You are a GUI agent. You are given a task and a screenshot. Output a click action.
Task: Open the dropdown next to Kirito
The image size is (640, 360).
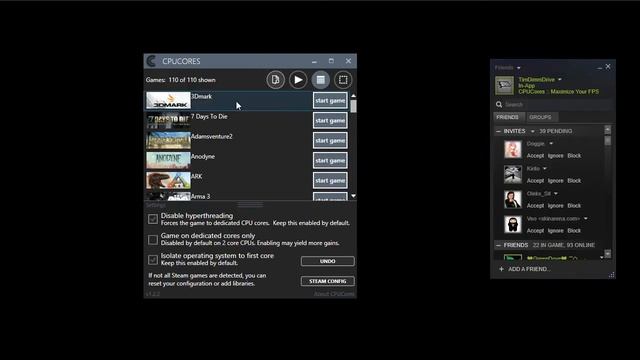tap(544, 169)
